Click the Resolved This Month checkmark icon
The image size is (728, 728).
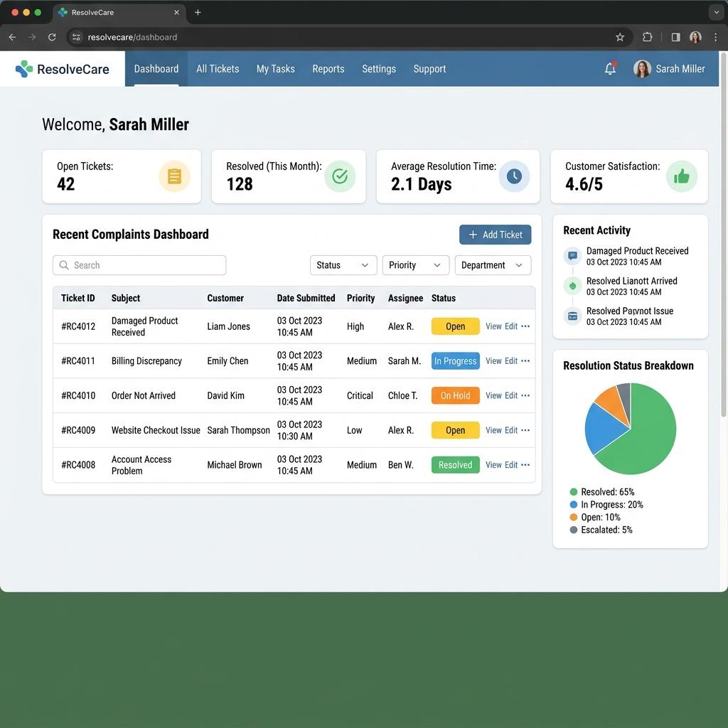pyautogui.click(x=340, y=176)
